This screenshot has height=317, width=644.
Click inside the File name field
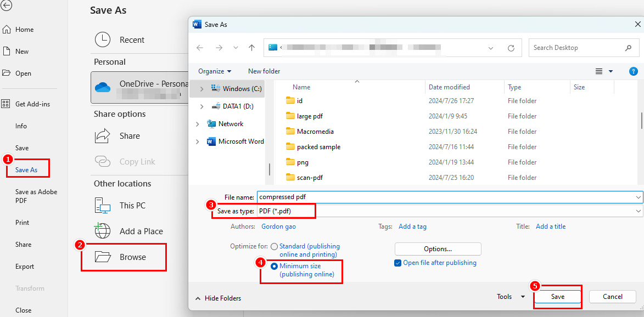384,196
